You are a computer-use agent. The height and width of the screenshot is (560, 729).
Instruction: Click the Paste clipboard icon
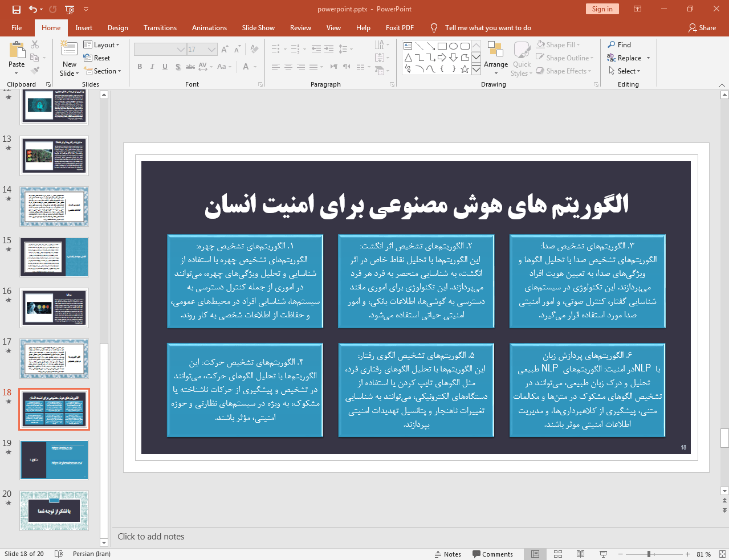click(17, 50)
